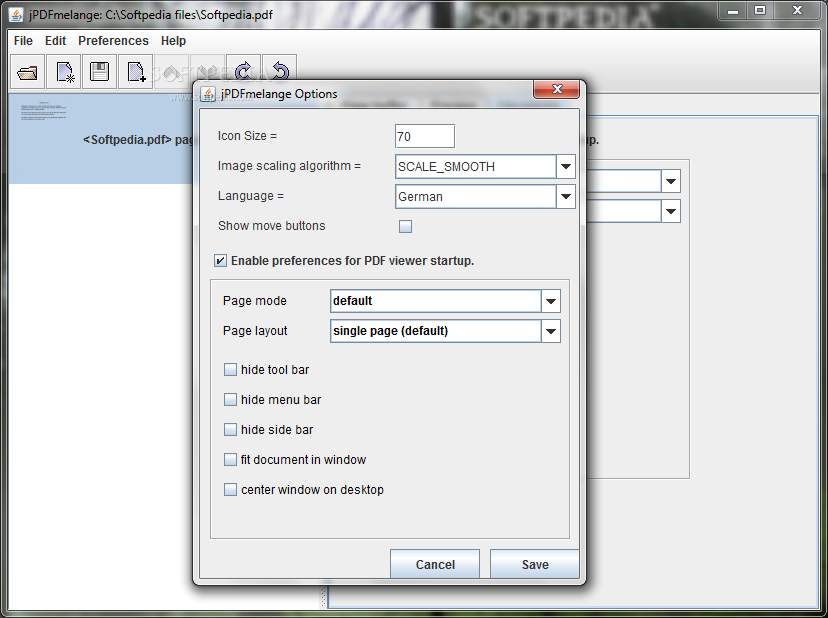Close the jPDFmelange Options dialog
Image resolution: width=828 pixels, height=618 pixels.
[557, 89]
